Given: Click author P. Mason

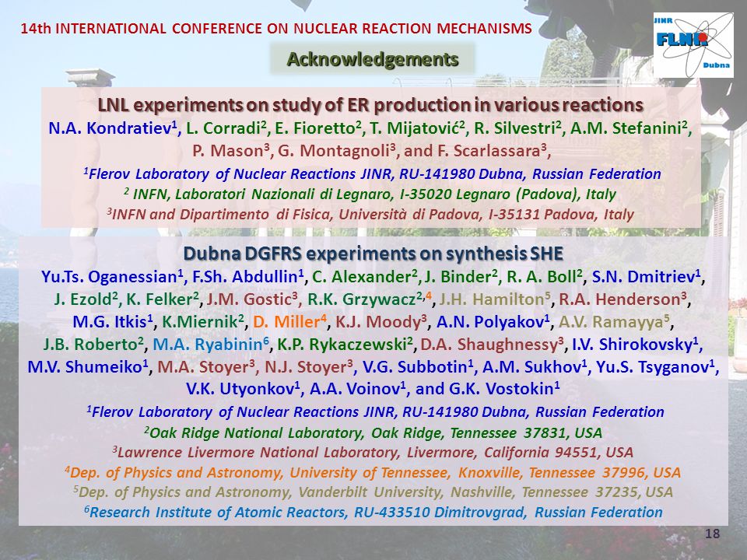Looking at the screenshot, I should point(230,151).
